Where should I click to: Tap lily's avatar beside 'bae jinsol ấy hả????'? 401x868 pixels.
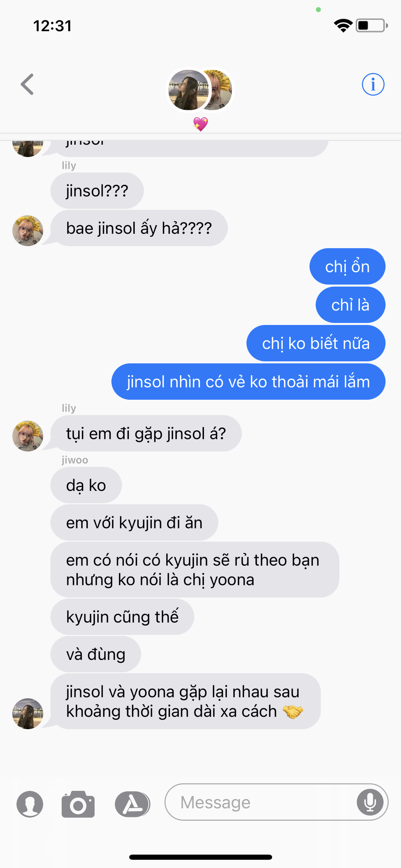tap(28, 231)
